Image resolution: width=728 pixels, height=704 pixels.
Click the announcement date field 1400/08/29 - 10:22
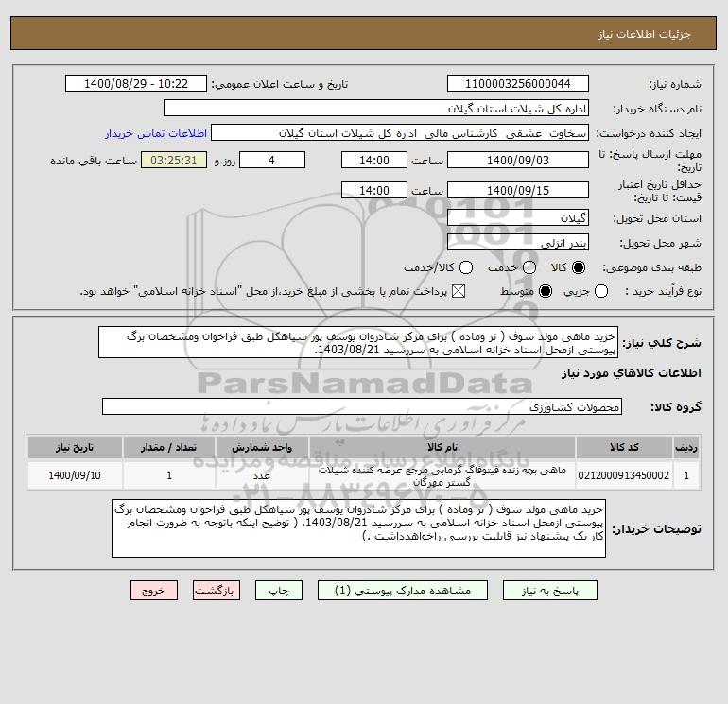(136, 83)
